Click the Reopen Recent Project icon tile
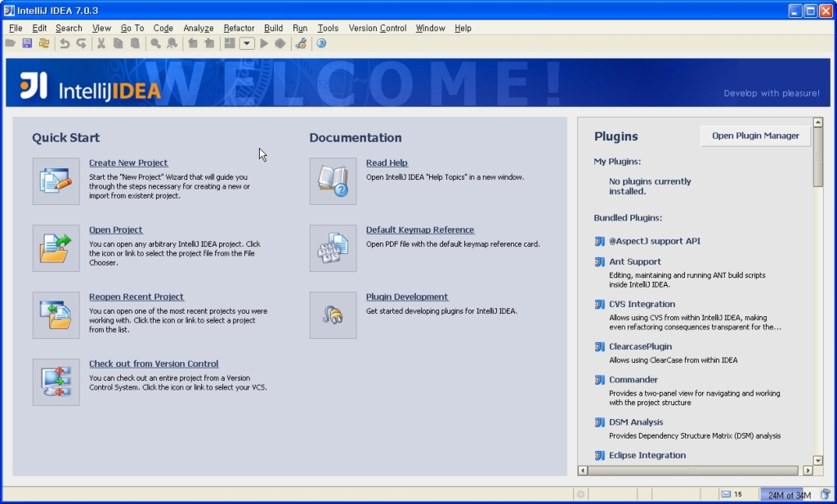 point(56,314)
